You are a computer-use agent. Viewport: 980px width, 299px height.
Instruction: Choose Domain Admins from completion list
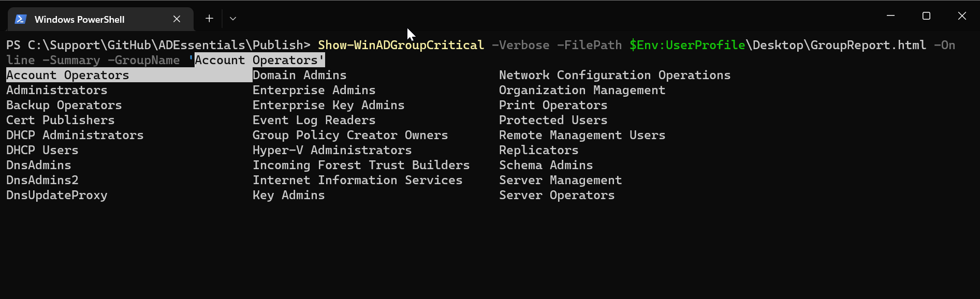click(x=299, y=75)
